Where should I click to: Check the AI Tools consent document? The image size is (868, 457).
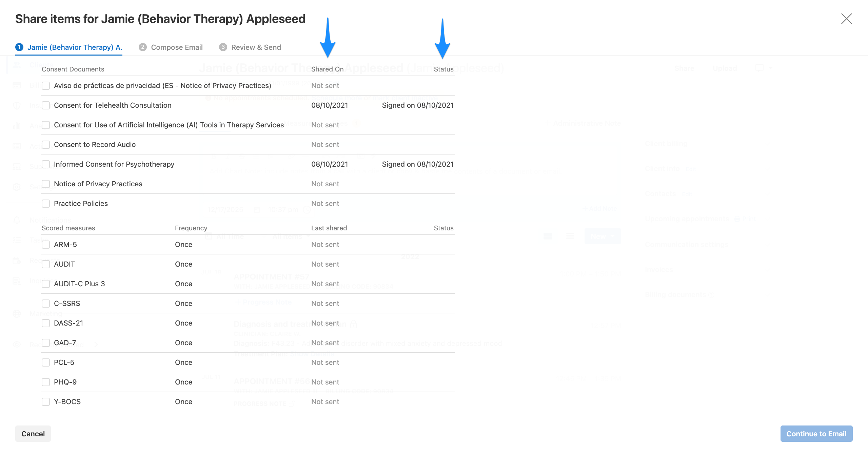(x=46, y=125)
